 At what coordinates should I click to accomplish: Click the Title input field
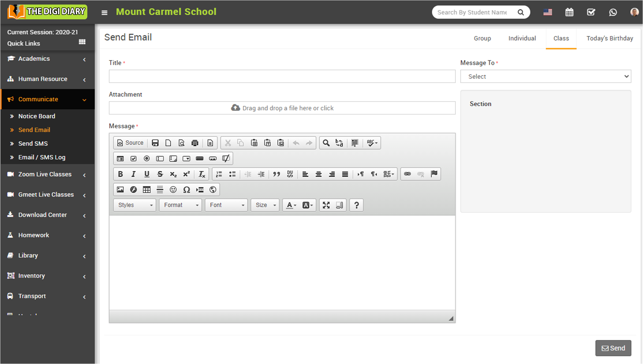click(x=282, y=76)
